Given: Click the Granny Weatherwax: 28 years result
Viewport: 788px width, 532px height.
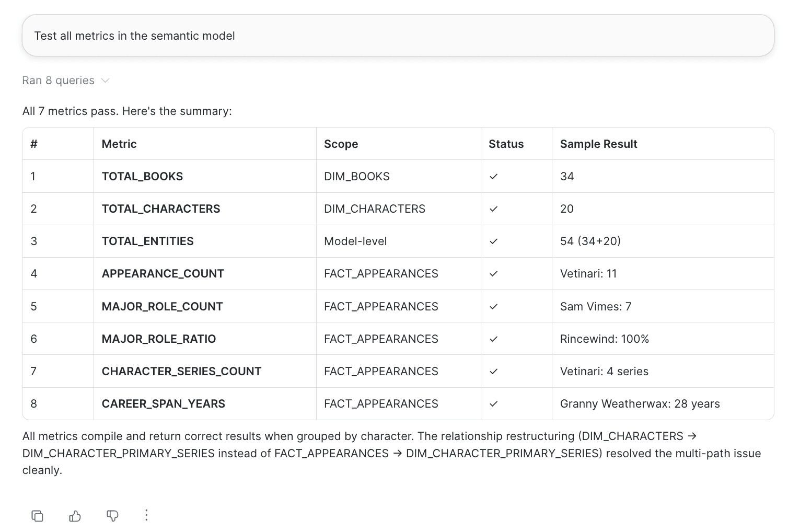Looking at the screenshot, I should click(x=640, y=404).
